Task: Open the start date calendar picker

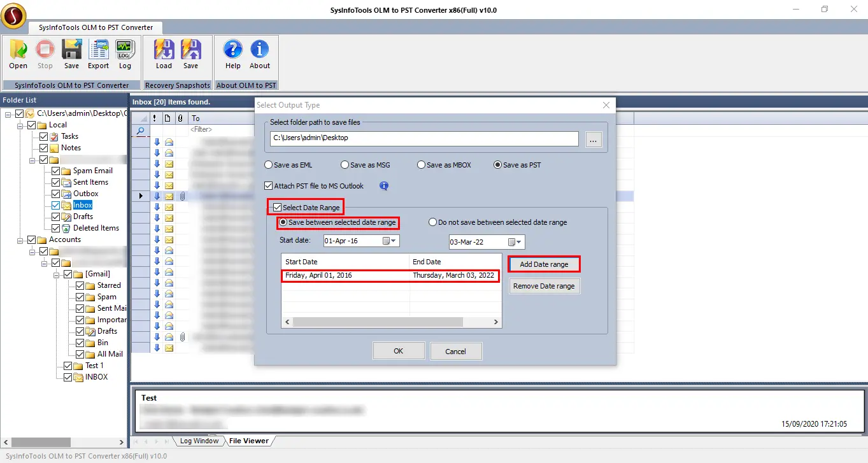Action: (389, 241)
